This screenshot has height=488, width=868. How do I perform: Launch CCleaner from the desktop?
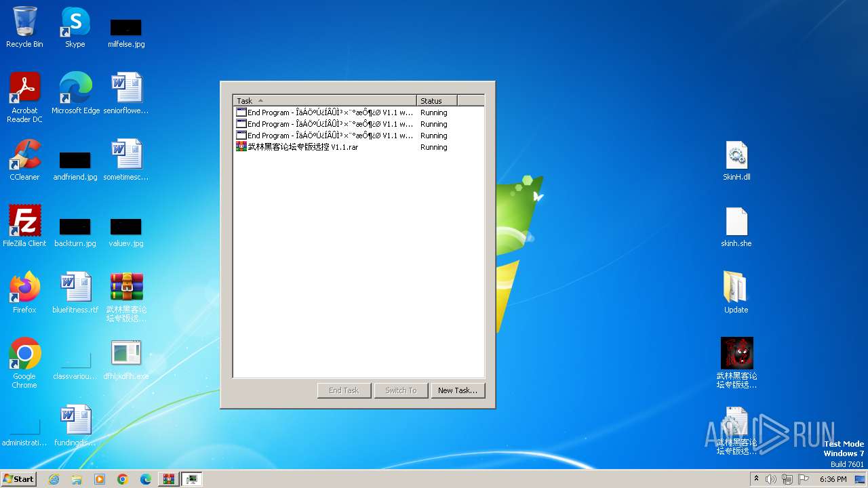[x=24, y=159]
